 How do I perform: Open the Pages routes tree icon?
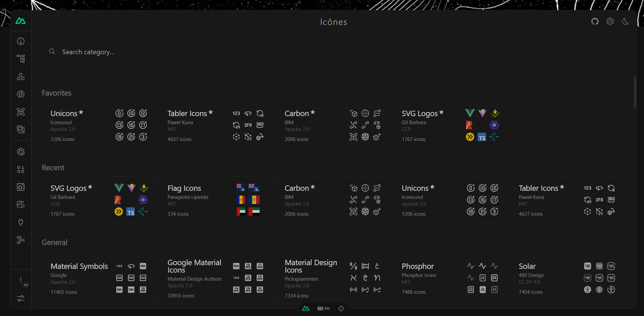click(21, 59)
